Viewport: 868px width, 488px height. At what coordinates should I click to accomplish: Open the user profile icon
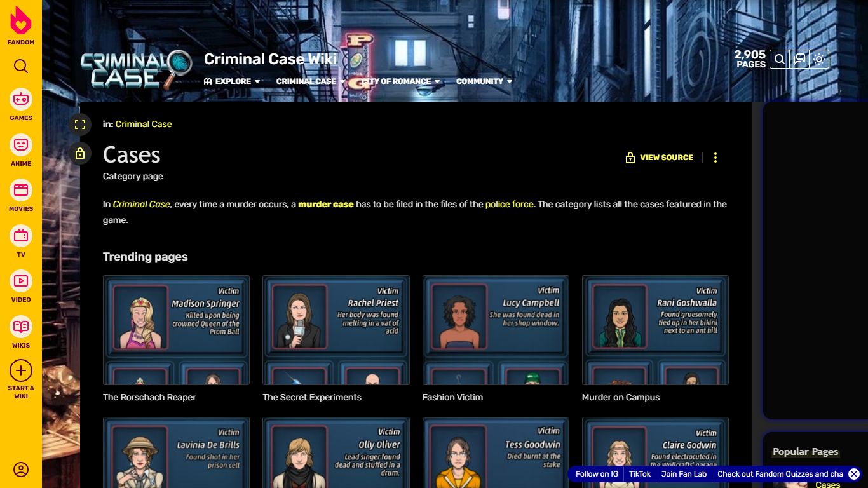click(21, 470)
